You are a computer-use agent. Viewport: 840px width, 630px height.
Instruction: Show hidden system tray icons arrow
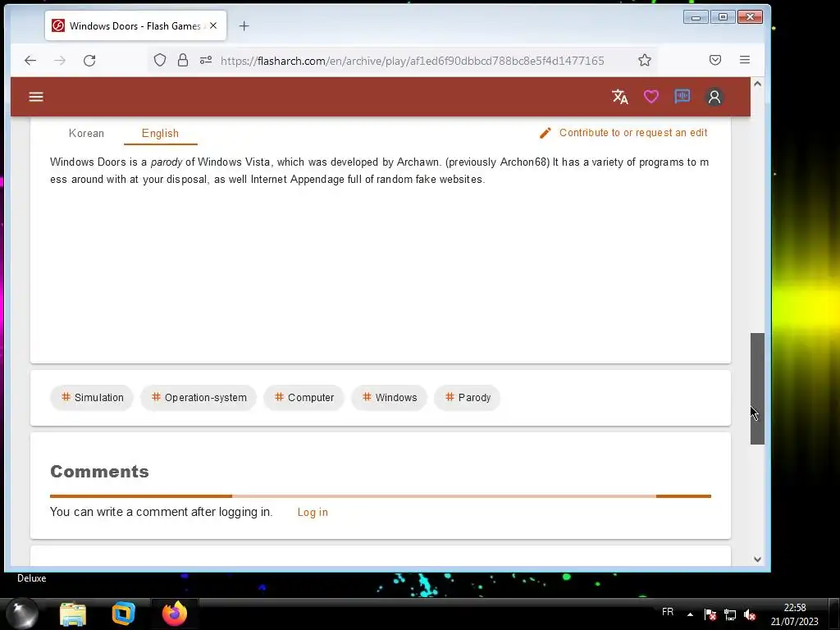pos(690,614)
